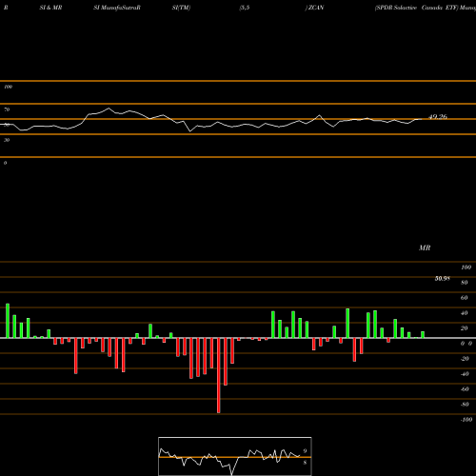Click the MR axis label -100
The image size is (476, 476).
click(x=466, y=420)
